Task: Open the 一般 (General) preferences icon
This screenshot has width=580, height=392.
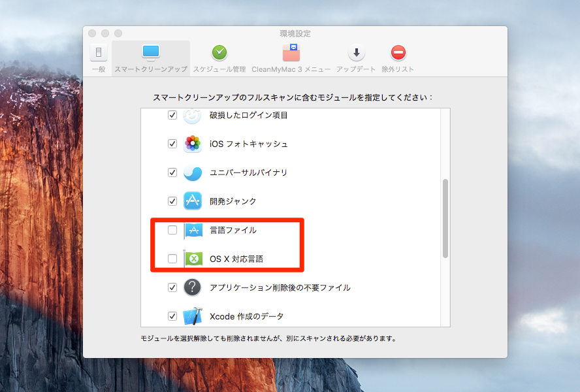Action: pyautogui.click(x=99, y=52)
